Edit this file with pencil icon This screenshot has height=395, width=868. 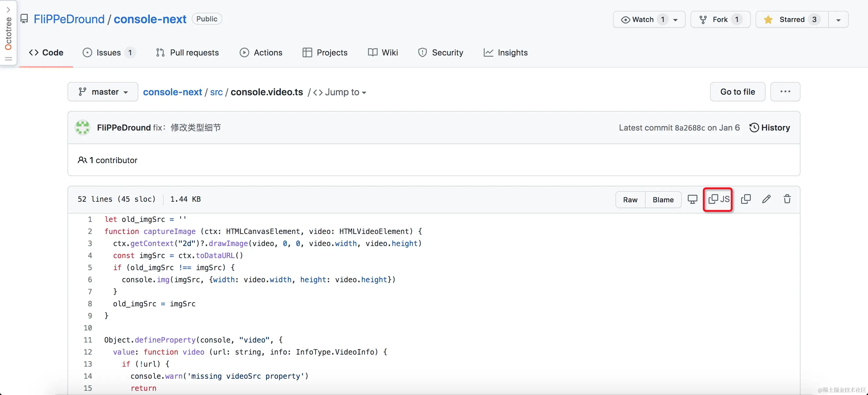(766, 199)
